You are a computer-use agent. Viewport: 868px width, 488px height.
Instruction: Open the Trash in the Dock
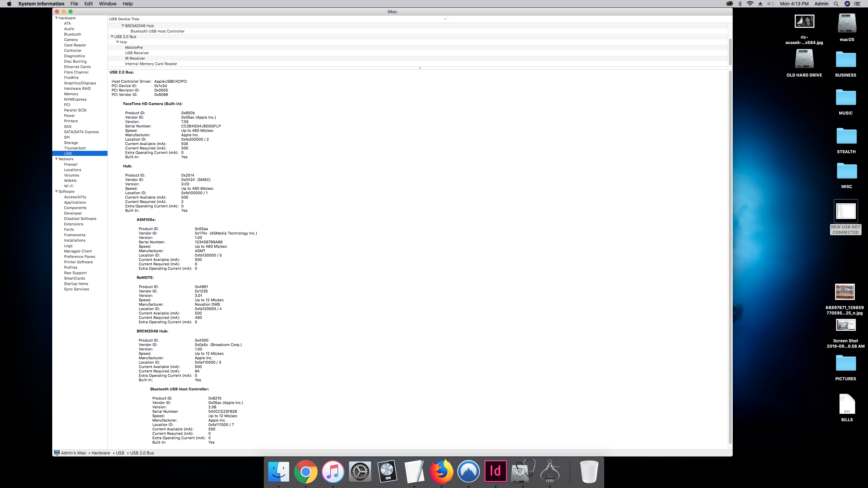589,471
